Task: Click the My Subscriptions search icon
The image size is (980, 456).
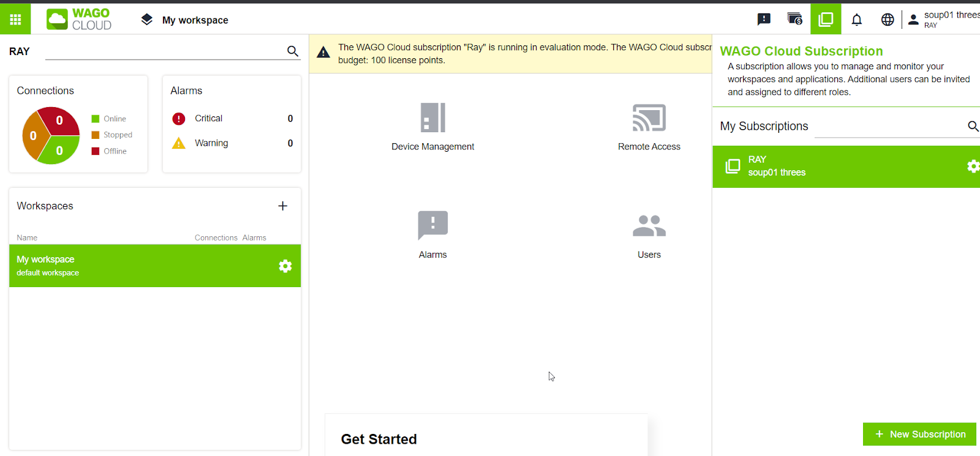Action: tap(973, 126)
